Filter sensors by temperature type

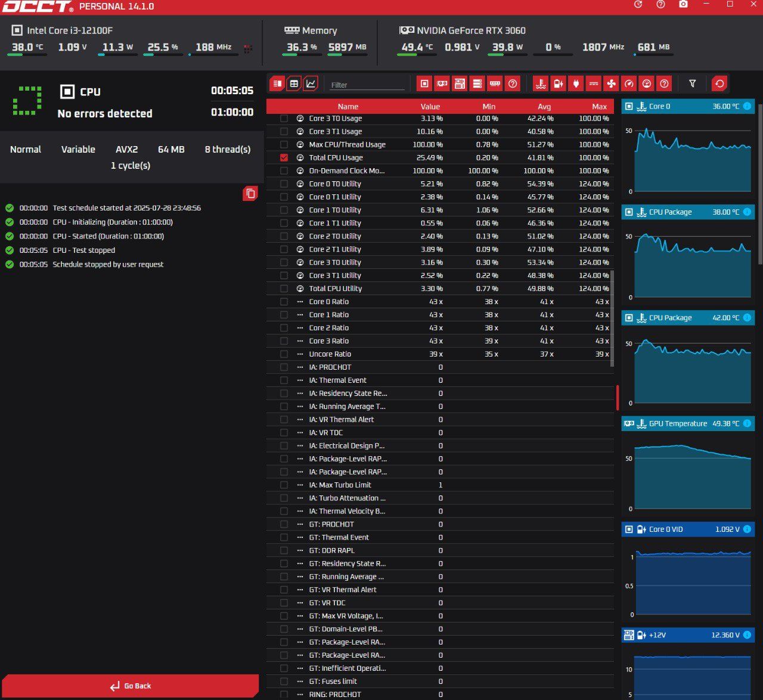pyautogui.click(x=541, y=84)
